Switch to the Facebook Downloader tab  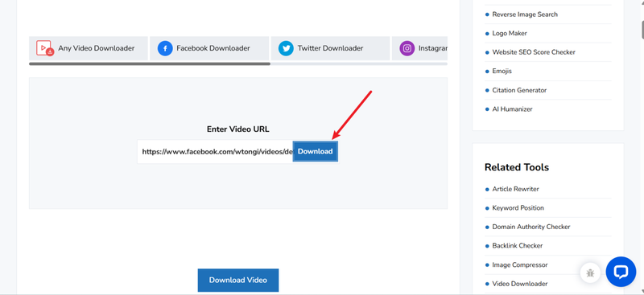pos(209,48)
